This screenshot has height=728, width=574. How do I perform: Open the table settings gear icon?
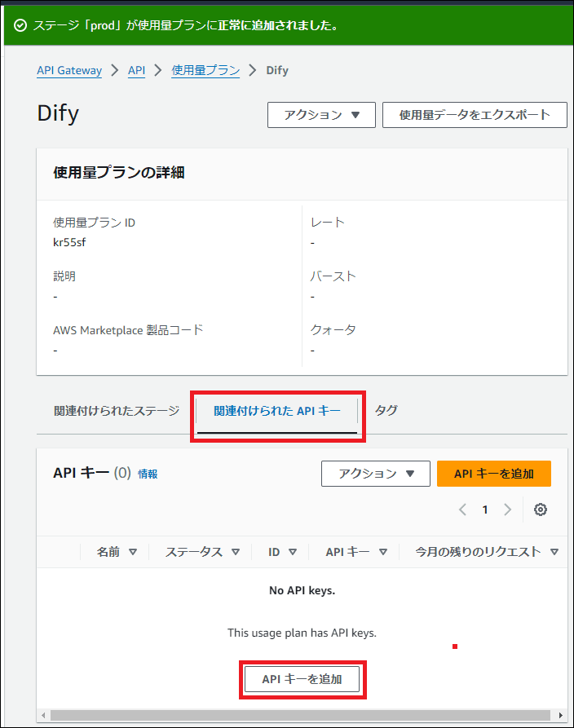tap(540, 510)
